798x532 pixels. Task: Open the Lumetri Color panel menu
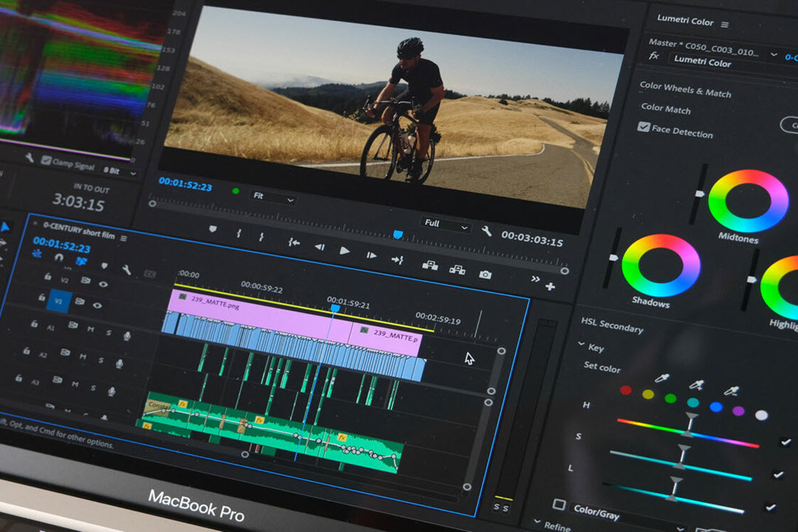(x=725, y=24)
